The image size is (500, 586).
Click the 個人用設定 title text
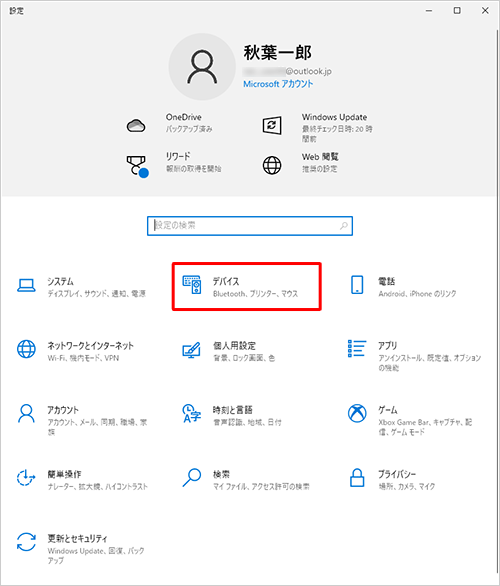tap(234, 346)
